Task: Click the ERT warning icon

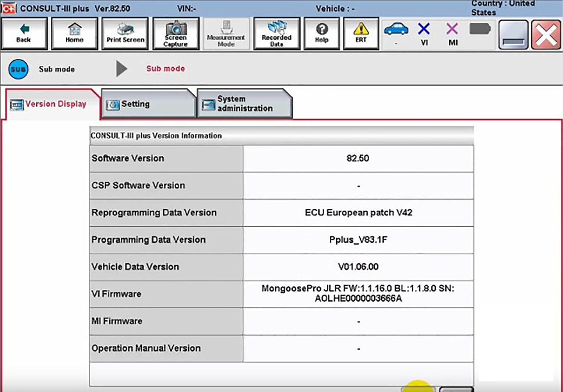Action: [x=361, y=34]
